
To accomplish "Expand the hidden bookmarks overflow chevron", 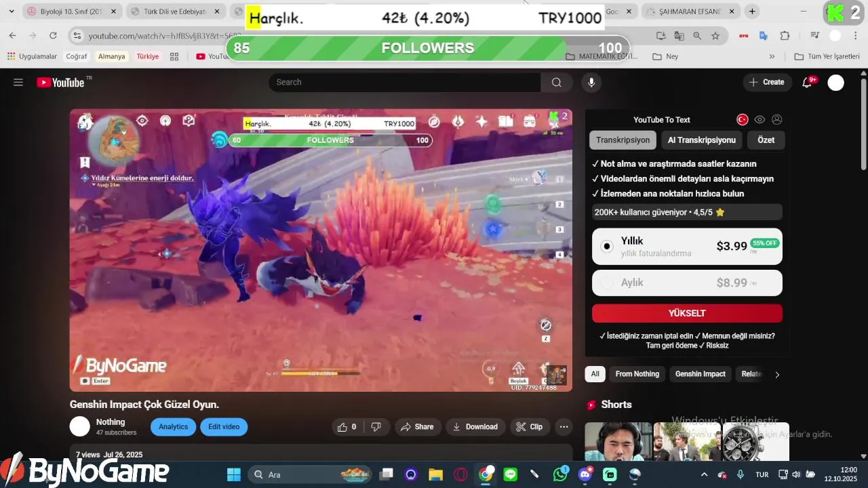I will point(772,56).
